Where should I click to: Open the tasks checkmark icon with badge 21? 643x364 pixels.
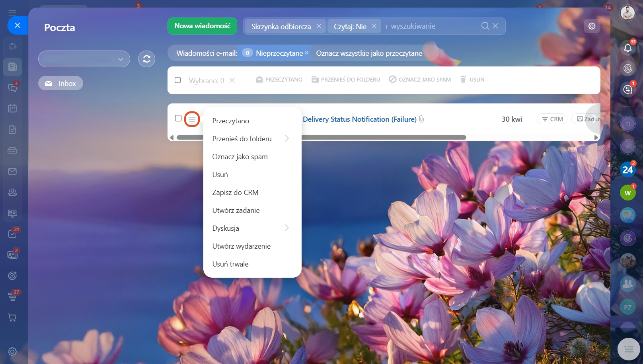(x=12, y=234)
